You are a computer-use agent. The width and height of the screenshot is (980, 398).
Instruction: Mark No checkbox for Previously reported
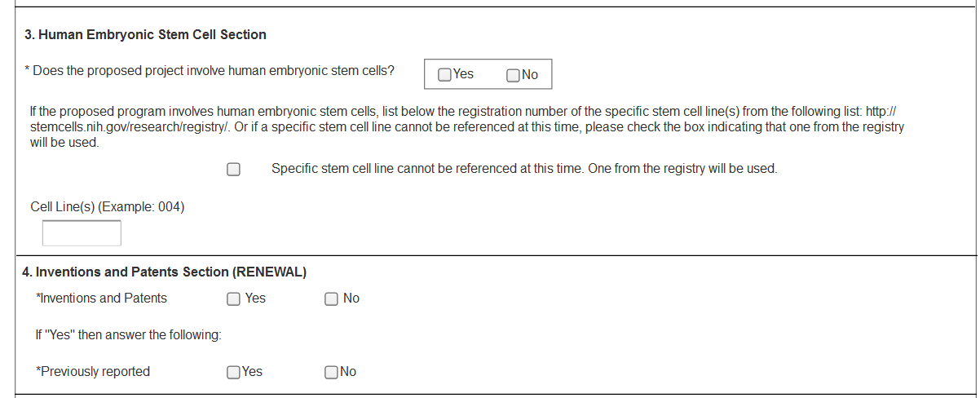(x=332, y=372)
